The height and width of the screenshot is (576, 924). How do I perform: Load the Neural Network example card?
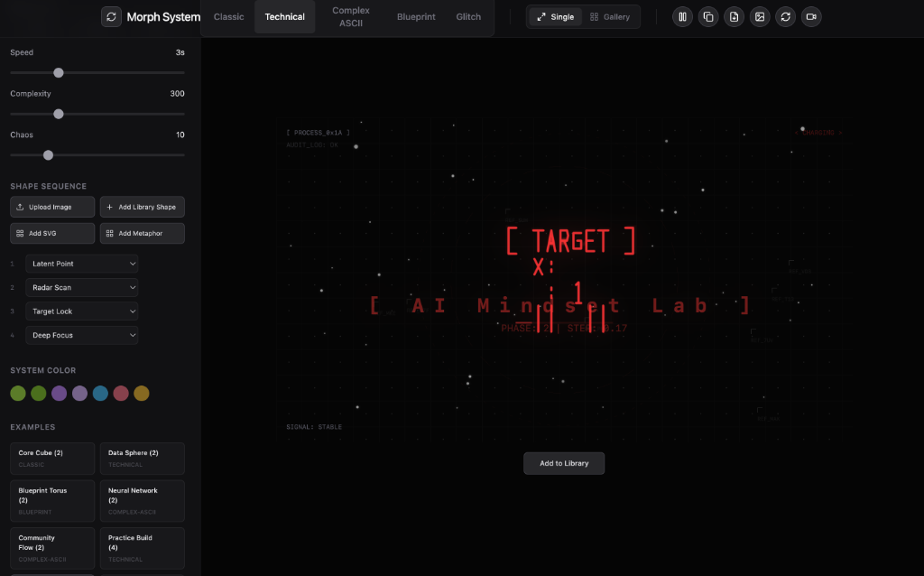point(142,501)
